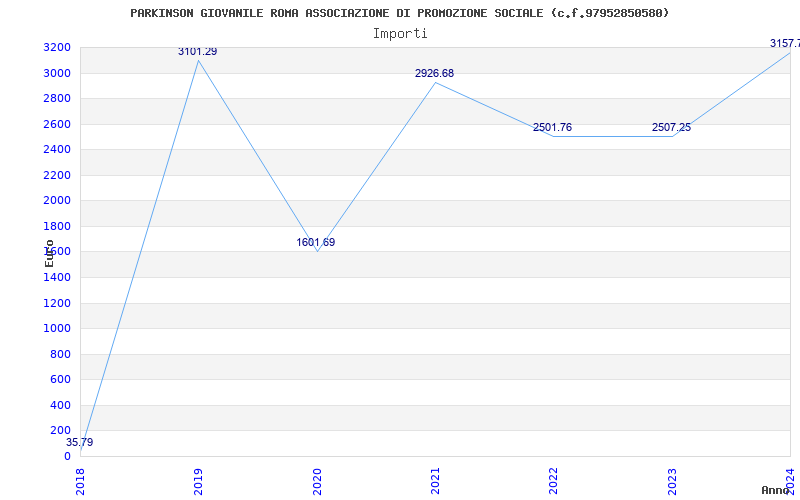Select the 2021 x-axis year label
Screen dimensions: 800x500
click(x=435, y=481)
